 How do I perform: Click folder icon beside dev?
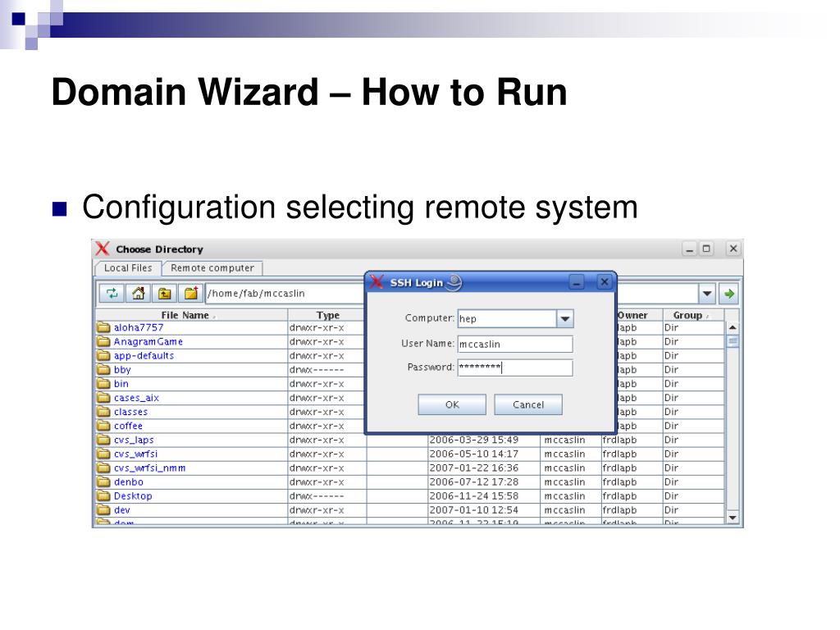pyautogui.click(x=103, y=510)
